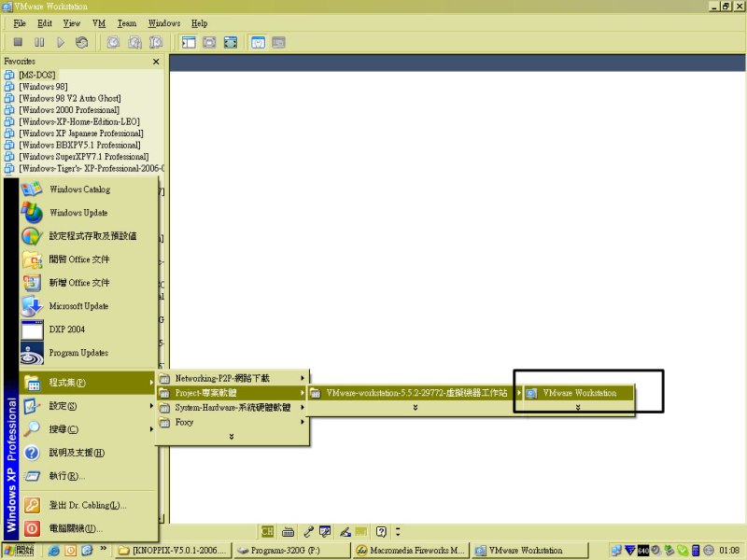
Task: Open 執行(R)... run dialog
Action: [x=88, y=476]
